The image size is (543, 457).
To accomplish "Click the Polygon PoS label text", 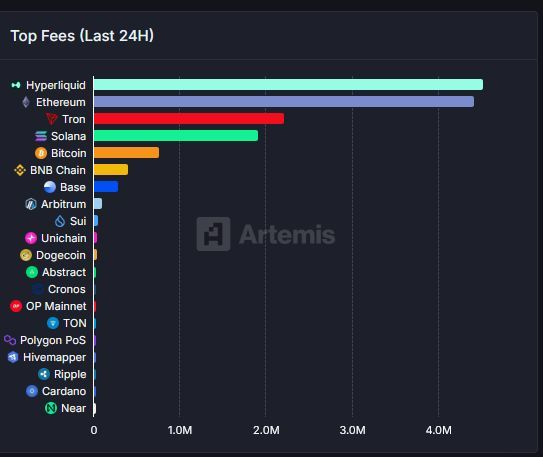I will coord(53,340).
